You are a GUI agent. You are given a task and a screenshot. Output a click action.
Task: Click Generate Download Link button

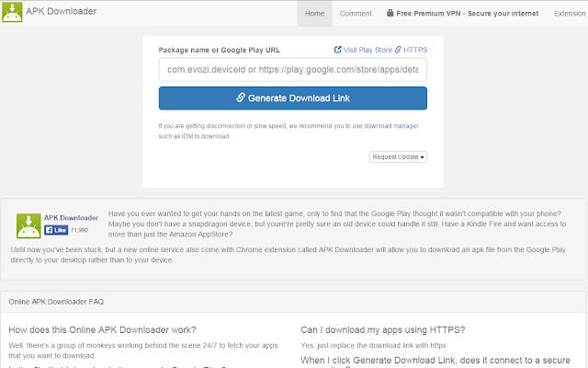tap(292, 98)
